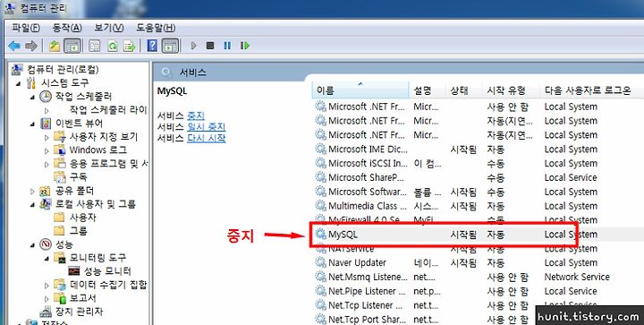Viewport: 644px width, 325px height.
Task: Click the 이벤트 뷰어 tree icon
Action: pos(46,124)
